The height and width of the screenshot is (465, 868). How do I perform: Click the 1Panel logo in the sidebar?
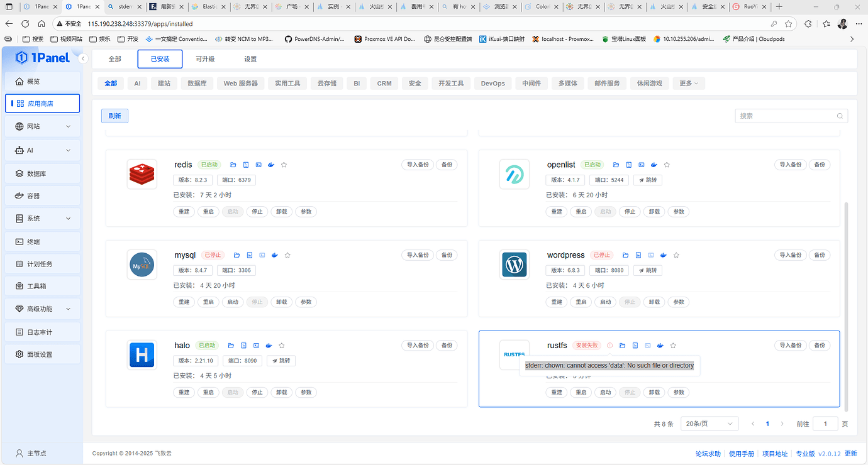[42, 58]
